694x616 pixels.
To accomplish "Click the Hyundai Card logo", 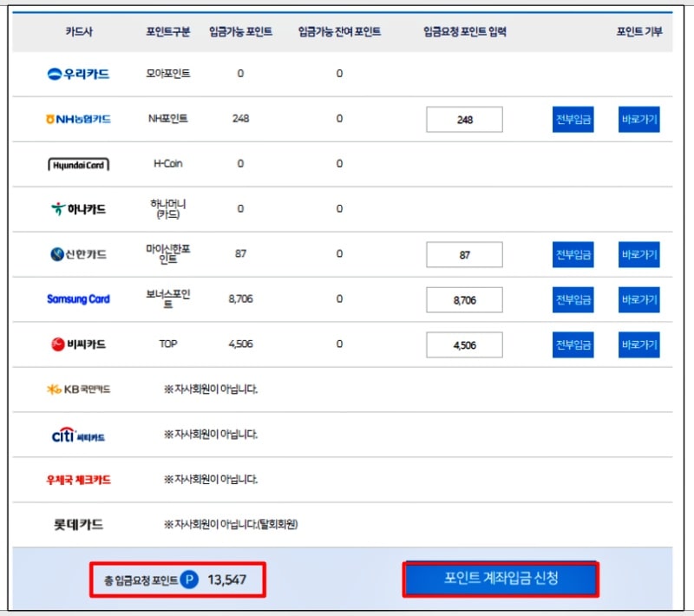I will coord(80,164).
